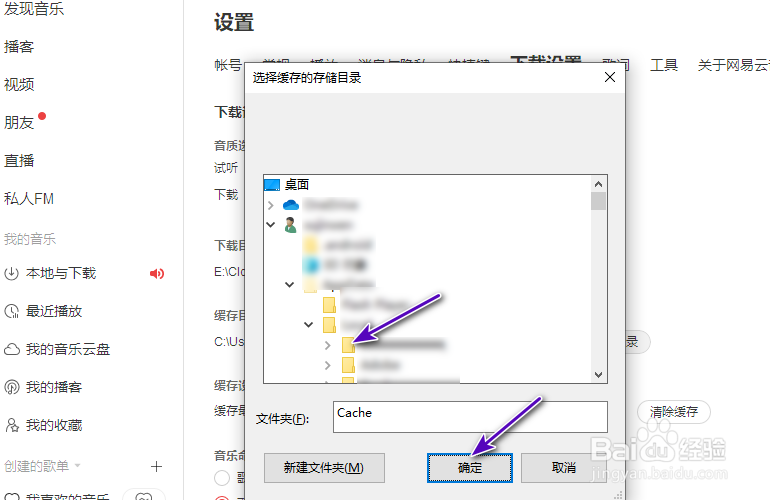Open the 我的收藏 text entry
Screen dimensions: 770x500
54,425
